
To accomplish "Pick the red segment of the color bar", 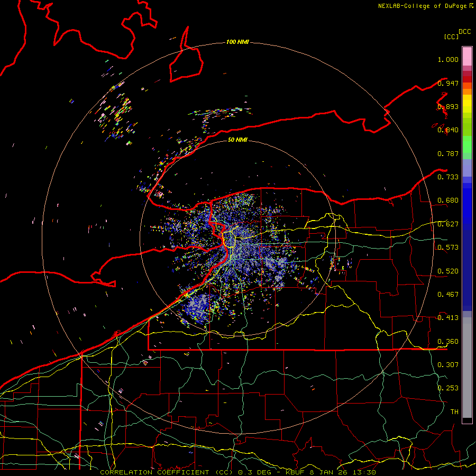I will tap(467, 79).
